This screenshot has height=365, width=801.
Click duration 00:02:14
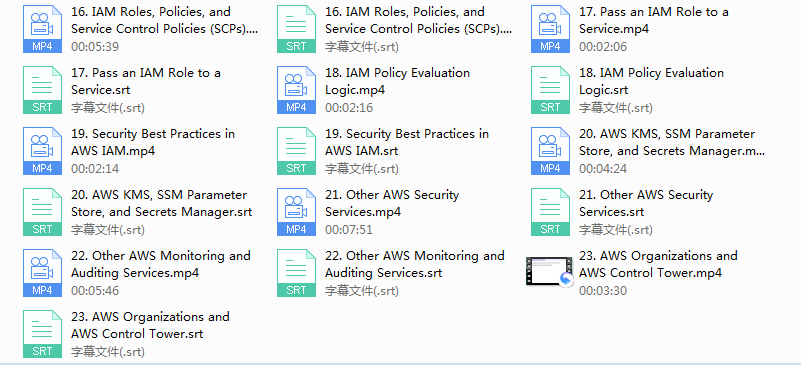pos(95,168)
